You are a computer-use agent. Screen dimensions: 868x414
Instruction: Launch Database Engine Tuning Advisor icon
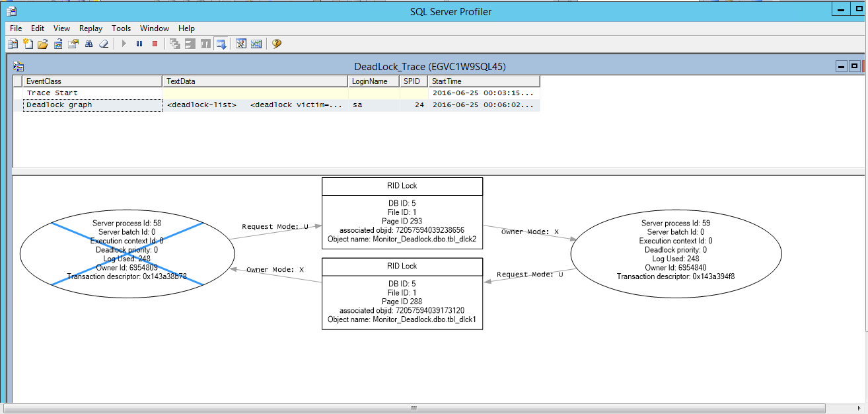241,44
